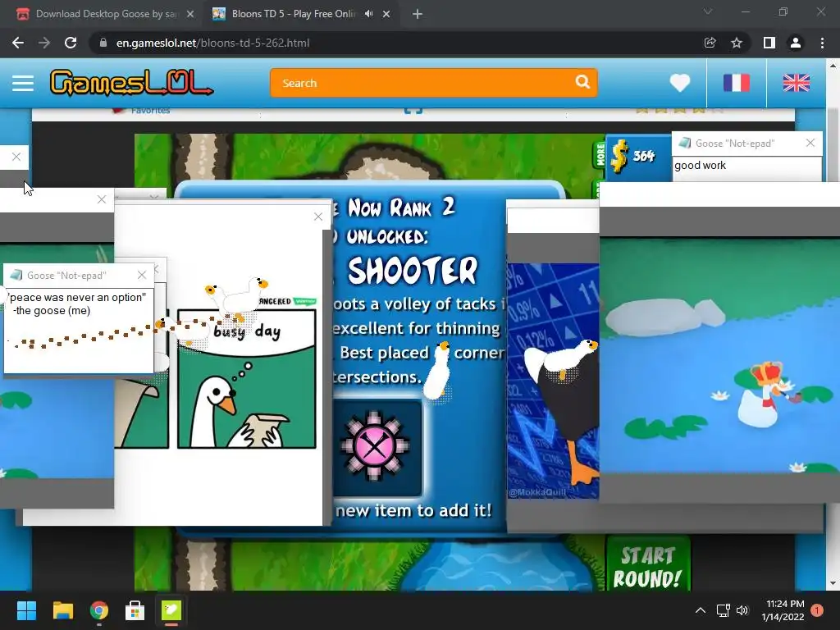Switch to Download Desktop Goose tab

(106, 14)
